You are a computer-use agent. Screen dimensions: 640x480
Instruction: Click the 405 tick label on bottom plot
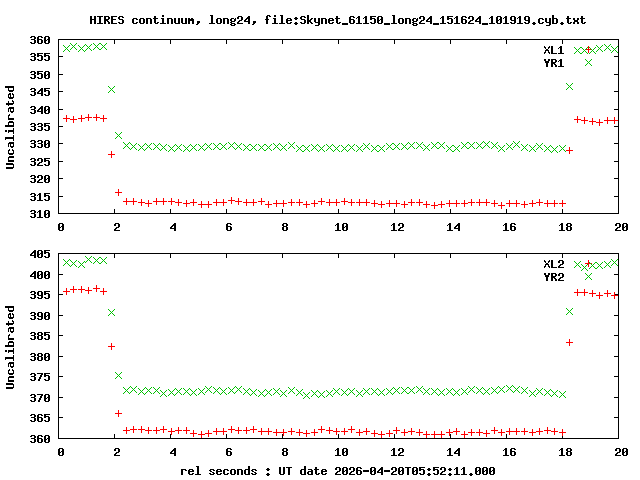(x=41, y=255)
